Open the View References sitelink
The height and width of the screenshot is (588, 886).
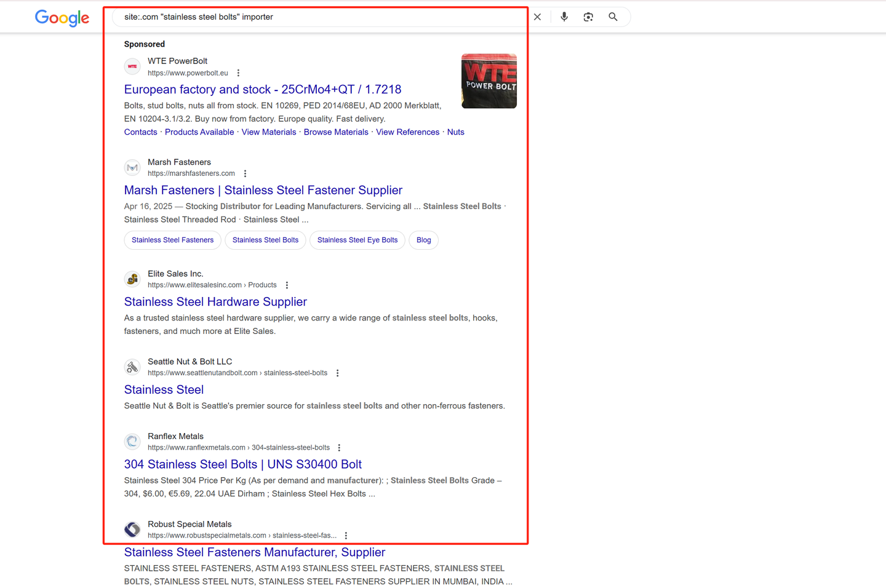[x=408, y=132]
